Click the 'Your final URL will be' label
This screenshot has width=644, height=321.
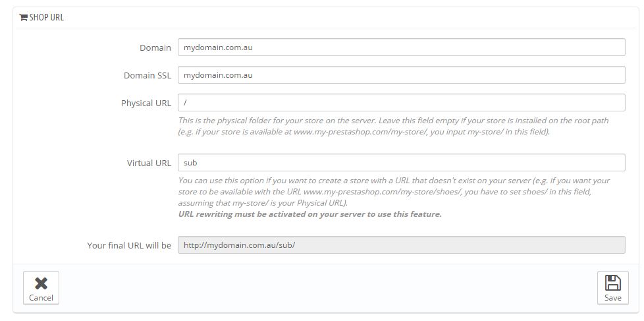[x=129, y=246]
